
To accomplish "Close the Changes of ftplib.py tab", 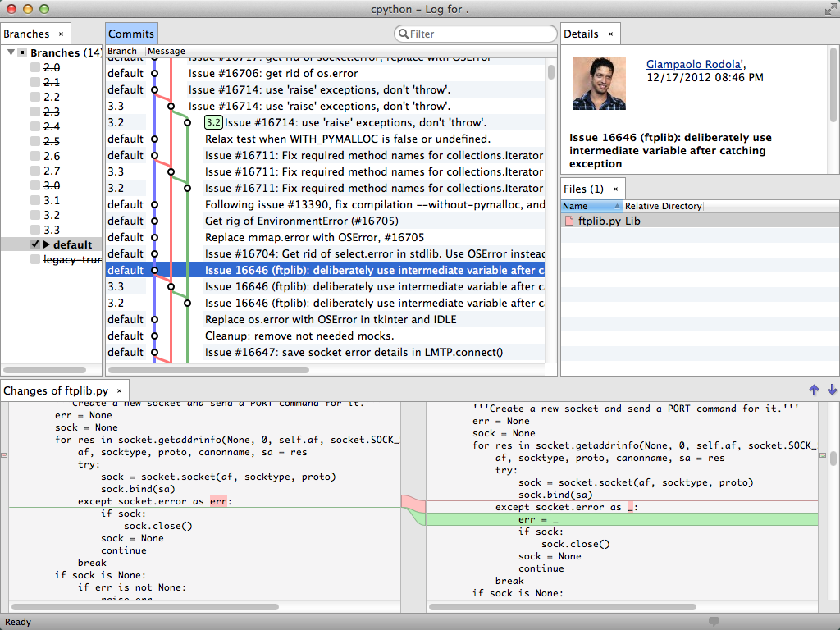I will point(120,390).
